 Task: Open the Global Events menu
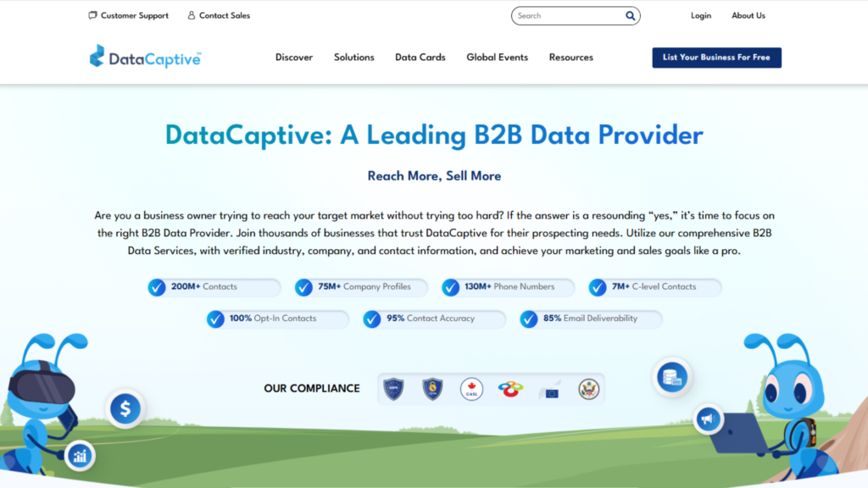coord(497,58)
